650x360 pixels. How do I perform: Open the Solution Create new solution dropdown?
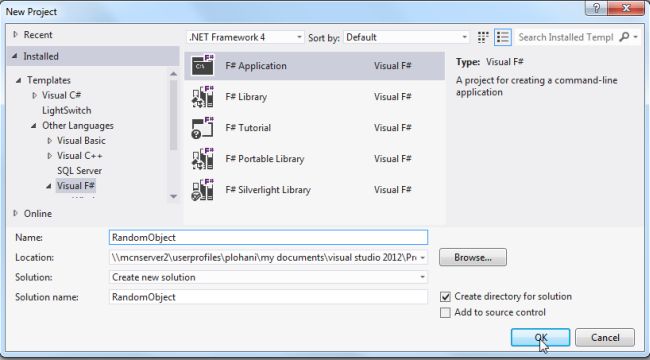pos(422,277)
